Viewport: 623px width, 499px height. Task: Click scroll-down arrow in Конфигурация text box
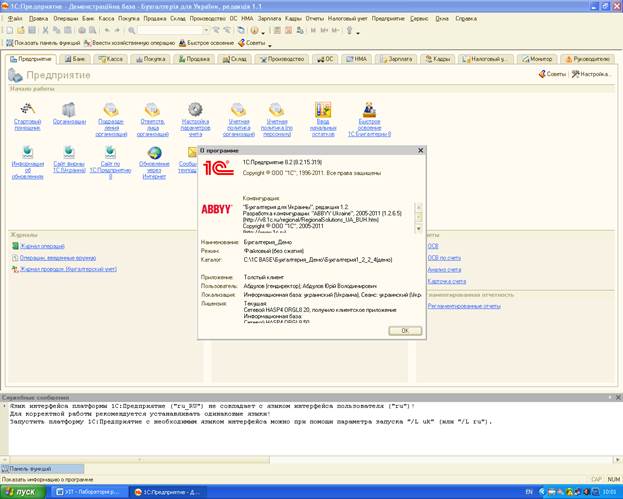coord(418,228)
